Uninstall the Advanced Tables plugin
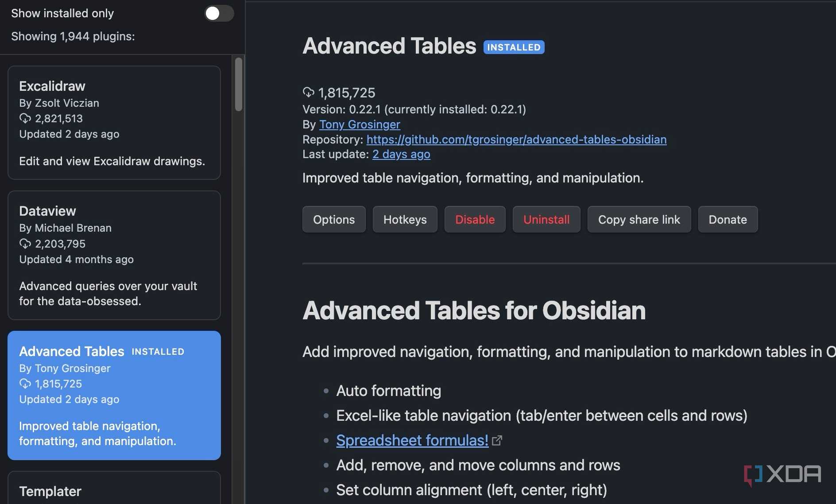Screen dimensions: 836x504 pos(546,219)
